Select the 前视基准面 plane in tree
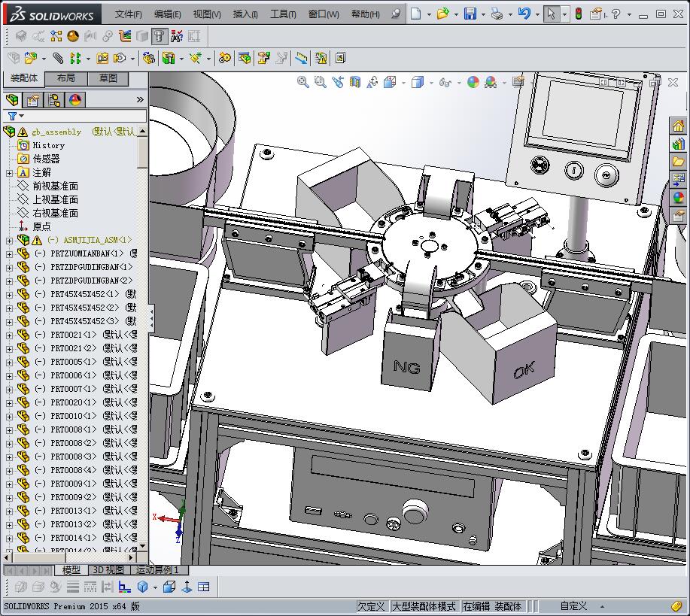690x616 pixels. click(x=55, y=186)
